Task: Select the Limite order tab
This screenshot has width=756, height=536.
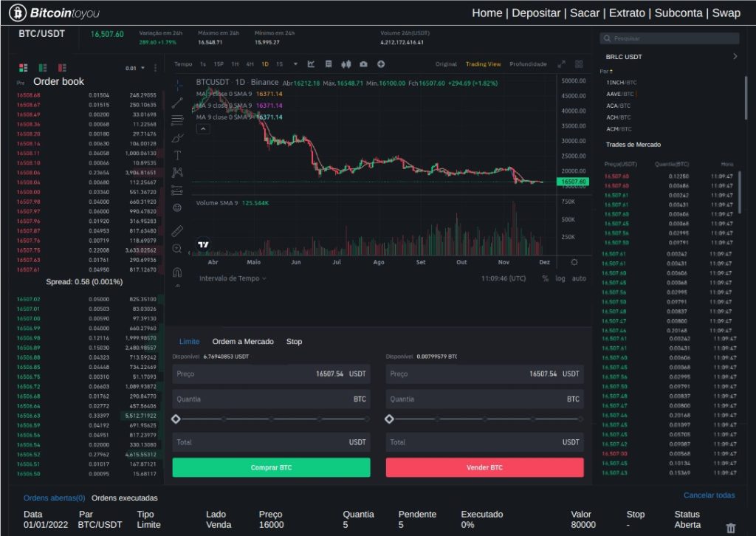Action: pyautogui.click(x=189, y=341)
